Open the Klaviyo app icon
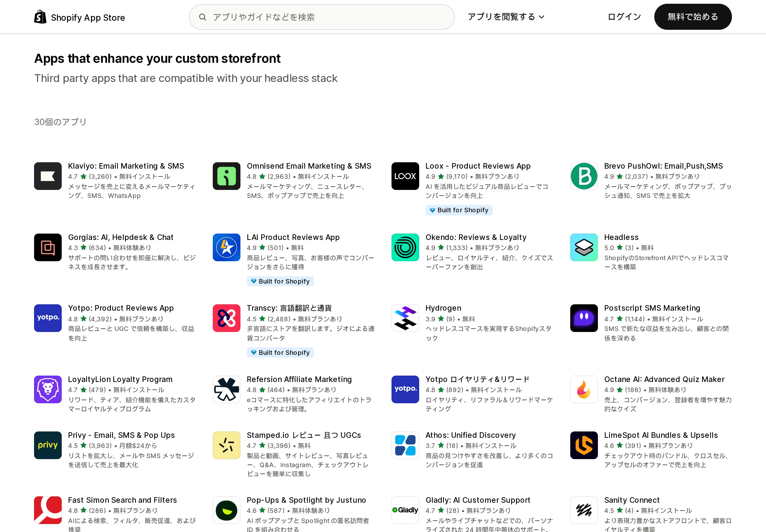The width and height of the screenshot is (766, 532). (x=48, y=176)
